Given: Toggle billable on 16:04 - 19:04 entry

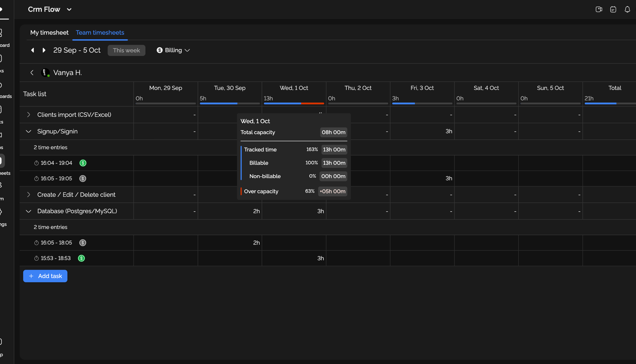Looking at the screenshot, I should (x=83, y=163).
